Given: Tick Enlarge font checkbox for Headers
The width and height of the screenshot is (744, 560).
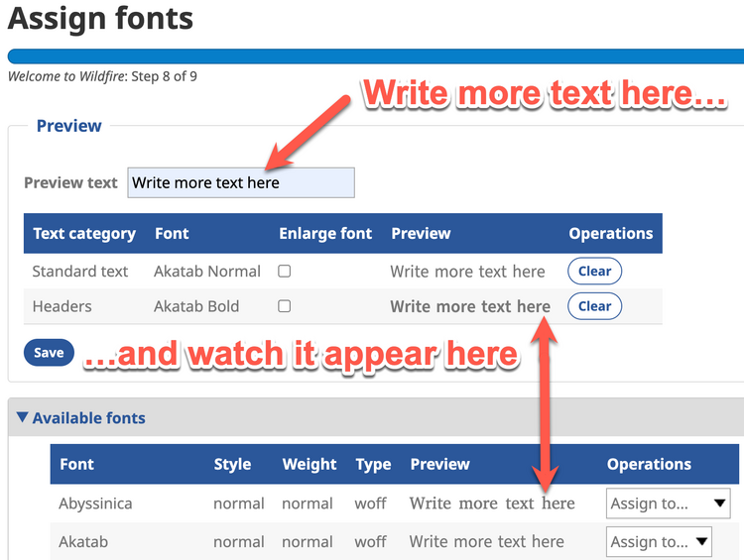Looking at the screenshot, I should pos(285,306).
